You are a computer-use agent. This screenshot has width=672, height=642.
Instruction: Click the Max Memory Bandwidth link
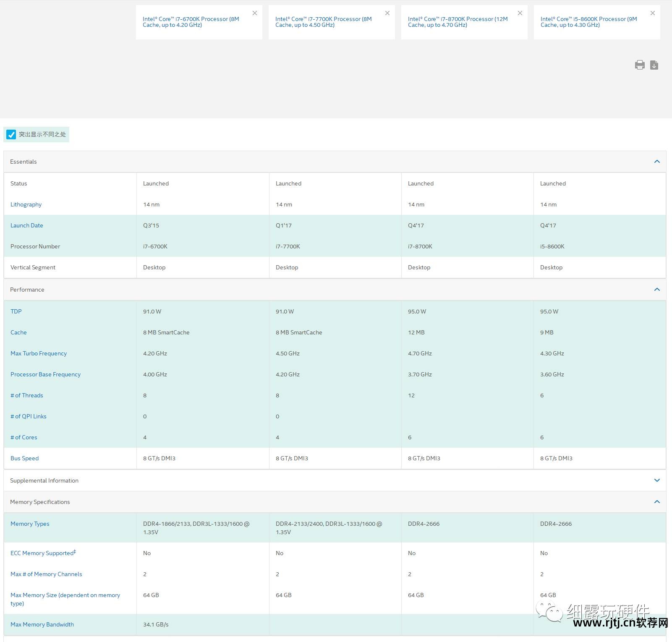coord(42,624)
